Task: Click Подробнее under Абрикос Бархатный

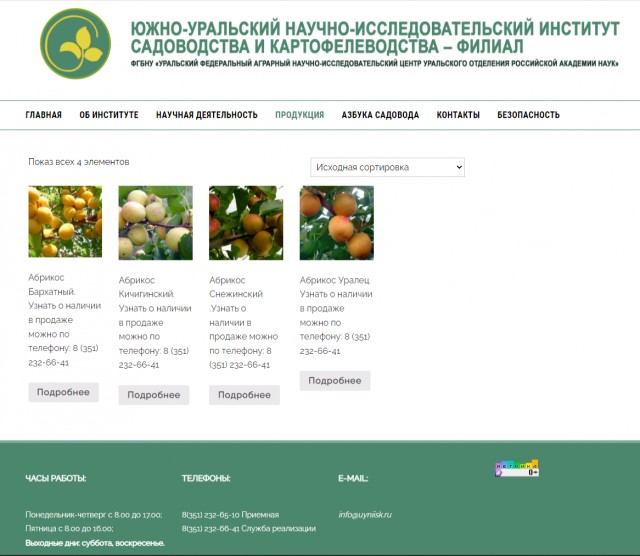Action: pyautogui.click(x=63, y=392)
